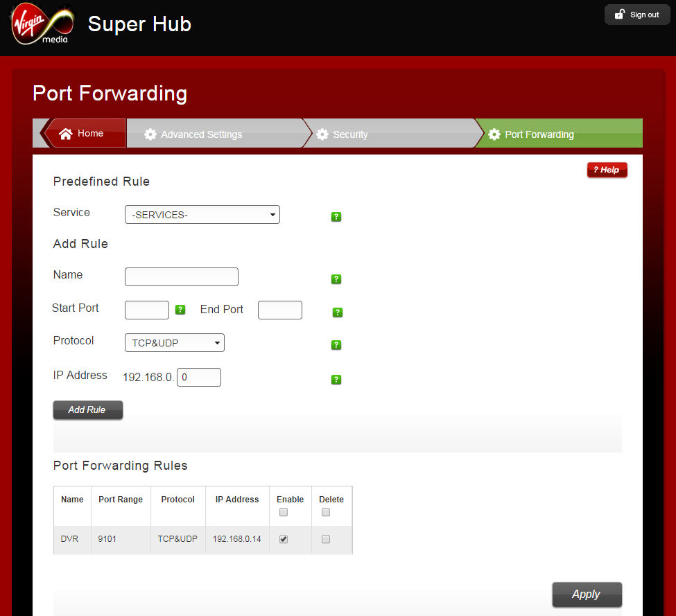
Task: Click the help icon right of End Port
Action: click(x=338, y=313)
